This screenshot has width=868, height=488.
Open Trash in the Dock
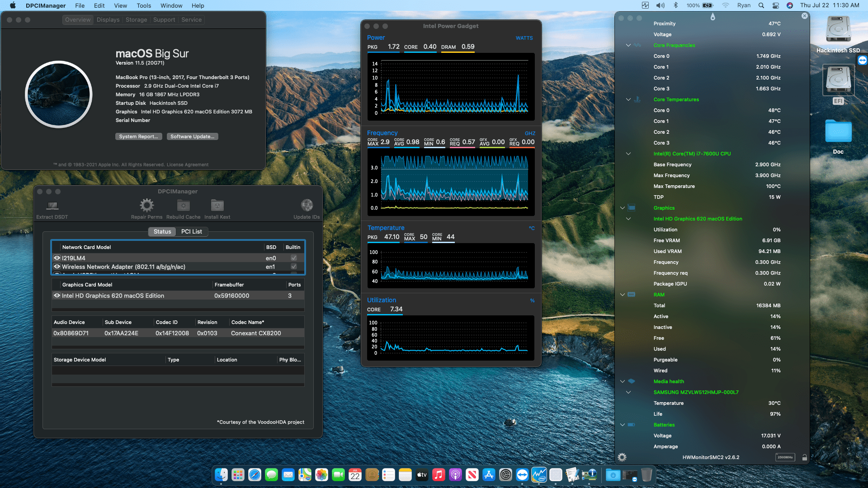coord(646,474)
